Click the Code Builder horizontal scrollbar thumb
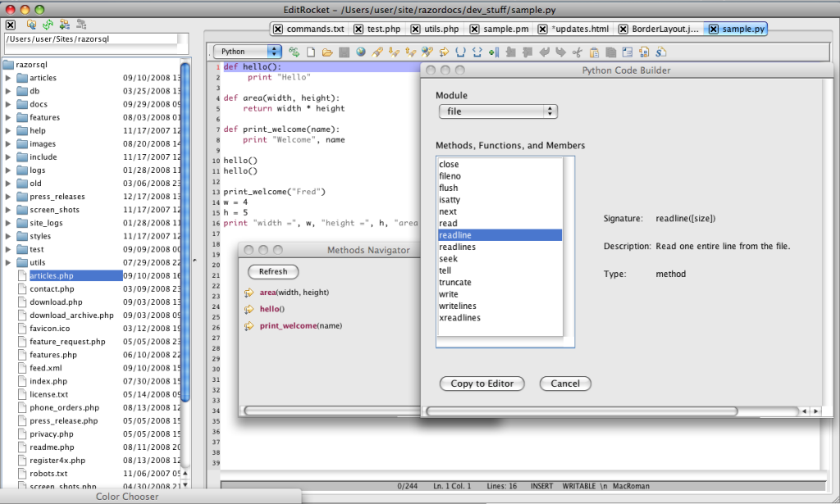The height and width of the screenshot is (504, 840). 582,411
